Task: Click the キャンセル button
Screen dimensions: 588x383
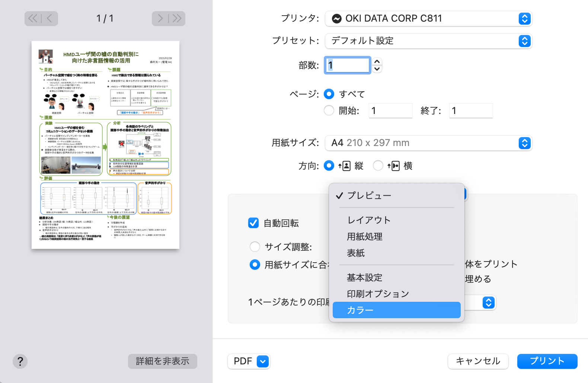Action: 478,361
